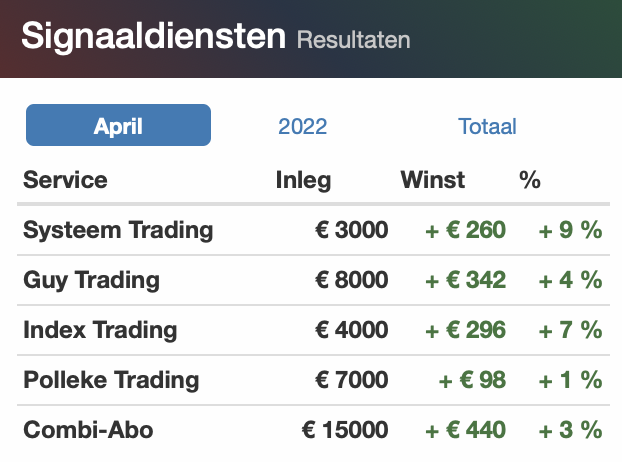Screen dimensions: 622x462
Task: Click the Service column header
Action: [x=65, y=180]
